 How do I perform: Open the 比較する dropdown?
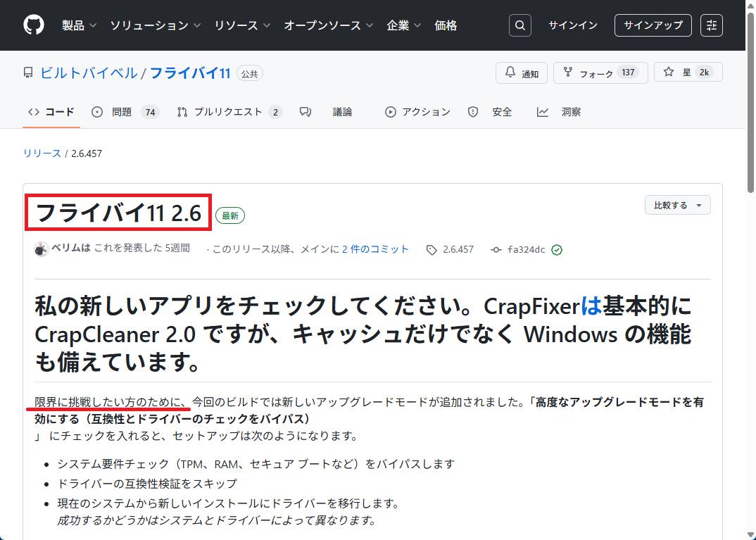click(677, 206)
